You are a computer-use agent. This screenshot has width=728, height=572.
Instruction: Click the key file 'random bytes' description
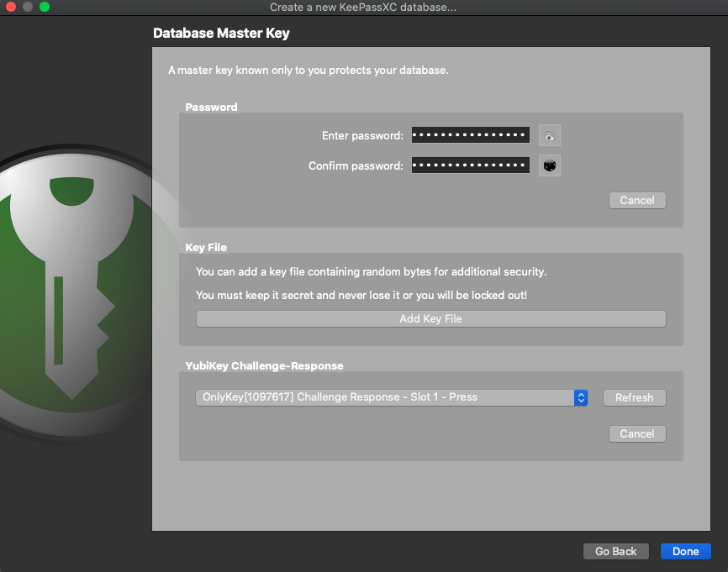(x=371, y=271)
